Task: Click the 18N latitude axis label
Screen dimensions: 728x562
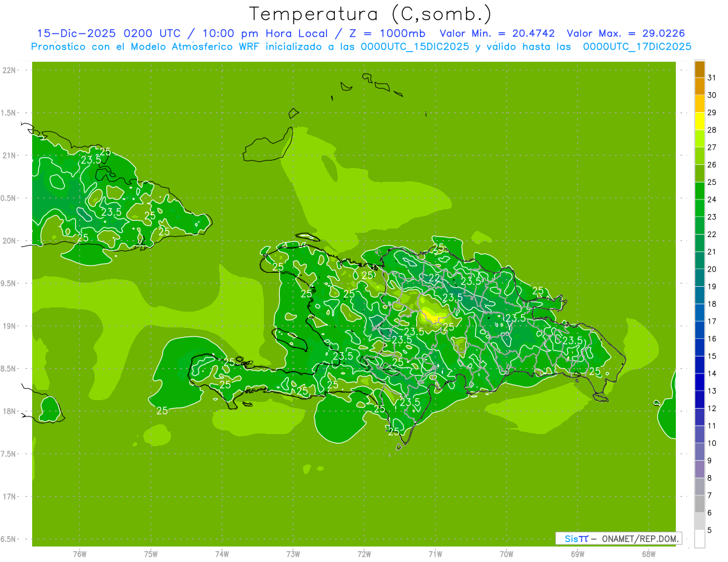Action: (10, 411)
